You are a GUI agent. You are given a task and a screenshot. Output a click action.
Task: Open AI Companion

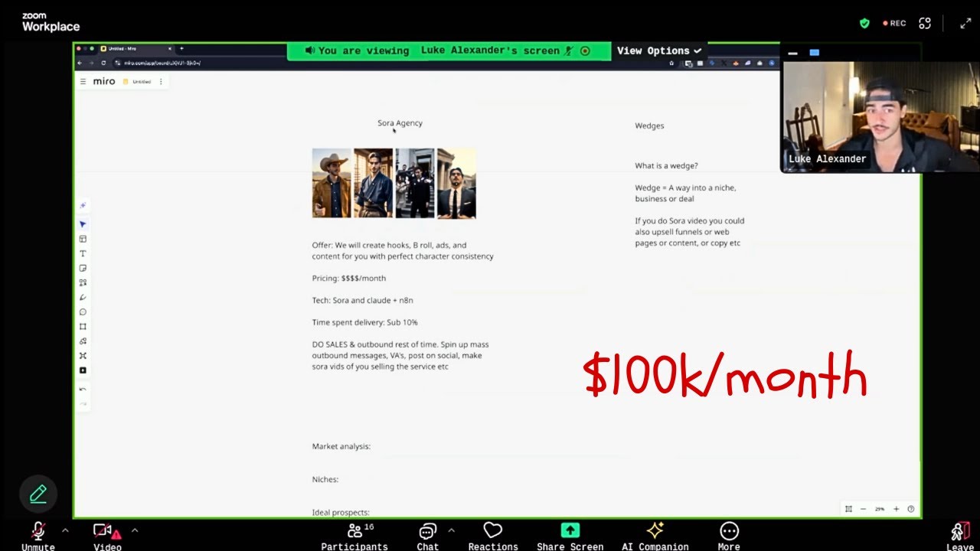[655, 536]
